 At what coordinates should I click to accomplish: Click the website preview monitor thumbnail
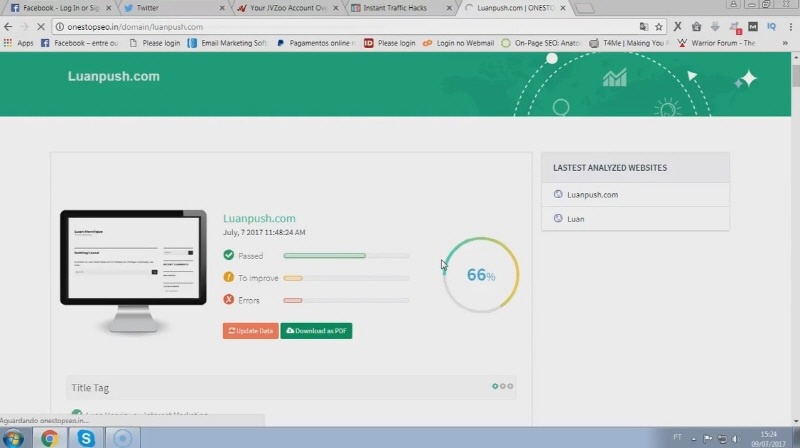[x=133, y=271]
